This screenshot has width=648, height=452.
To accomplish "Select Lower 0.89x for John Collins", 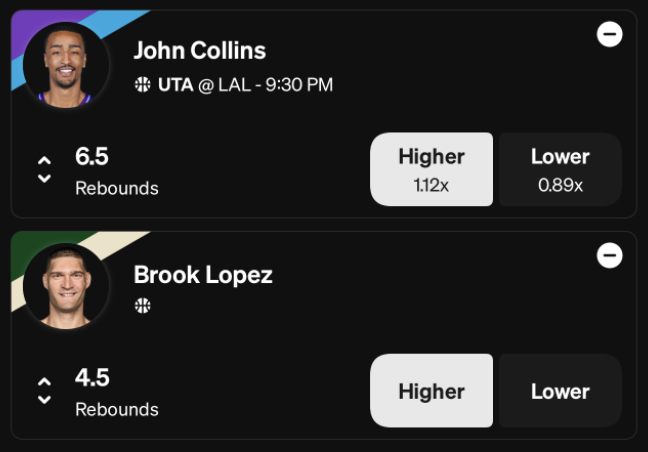I will [x=560, y=169].
